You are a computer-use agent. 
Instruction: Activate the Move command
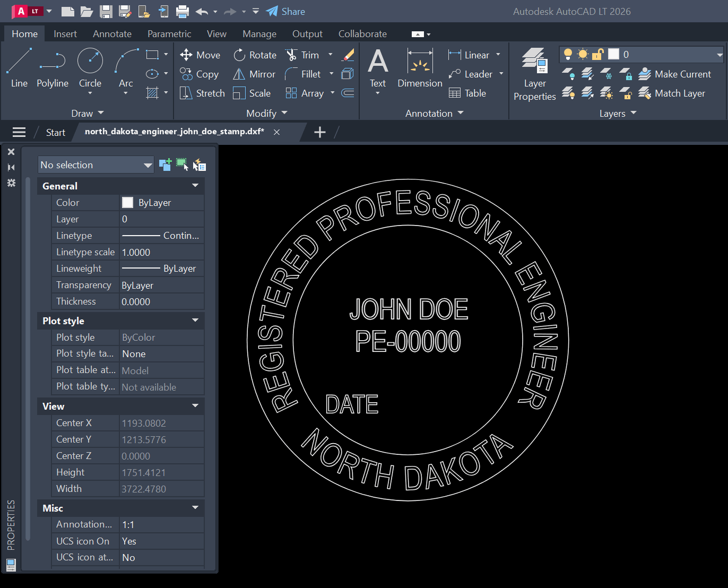pos(200,55)
